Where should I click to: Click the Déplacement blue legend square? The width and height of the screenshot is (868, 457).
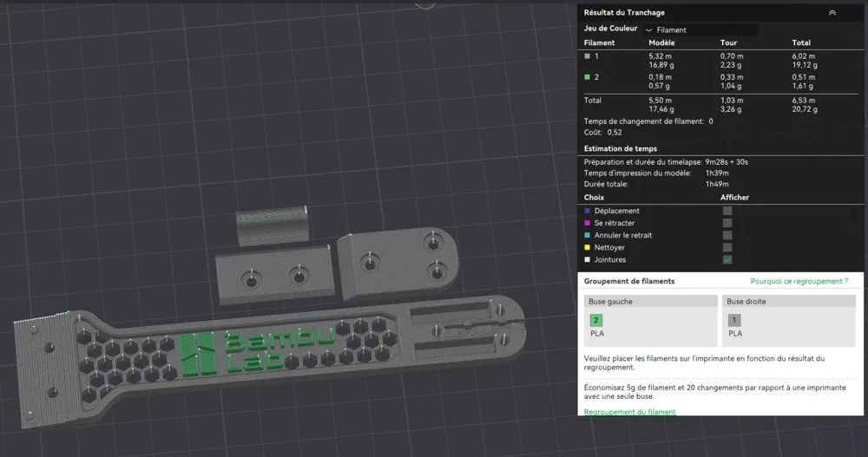[x=588, y=211]
